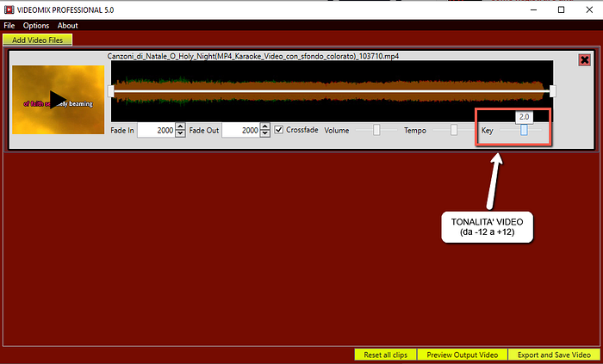The width and height of the screenshot is (603, 364).
Task: Play the O Holy Night video thumbnail
Action: coord(58,100)
